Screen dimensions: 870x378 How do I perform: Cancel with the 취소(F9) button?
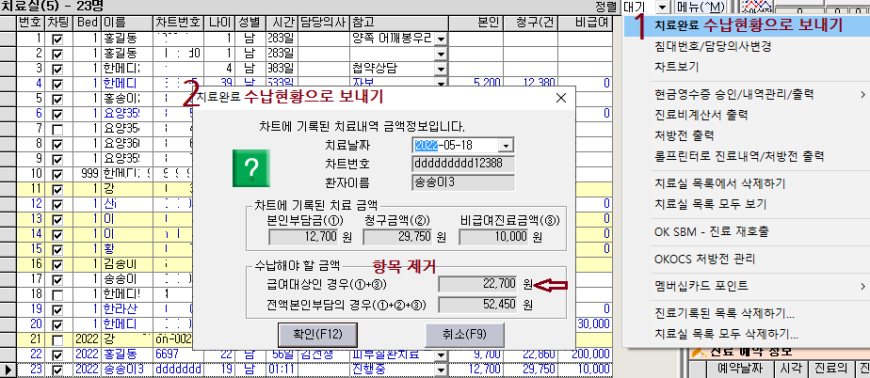click(x=464, y=335)
